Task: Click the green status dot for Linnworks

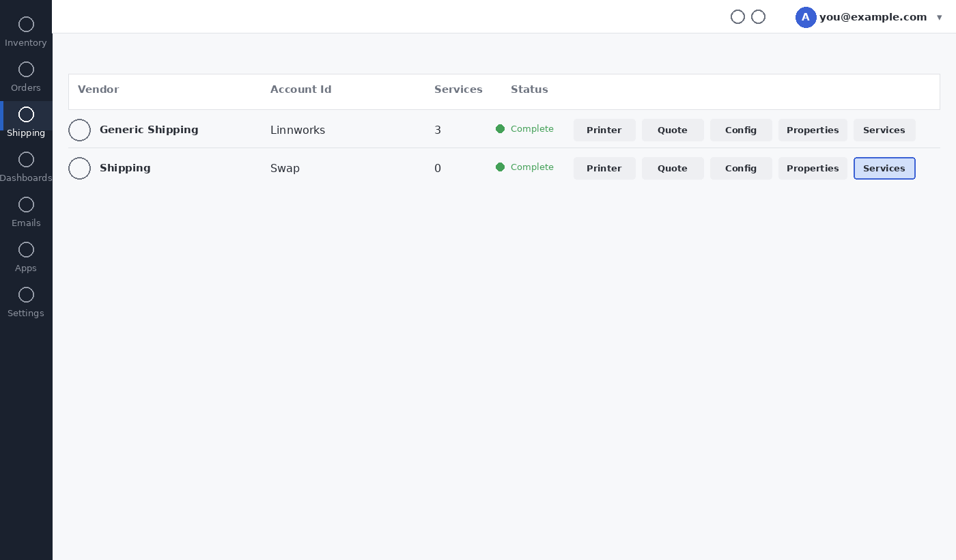Action: coord(500,129)
